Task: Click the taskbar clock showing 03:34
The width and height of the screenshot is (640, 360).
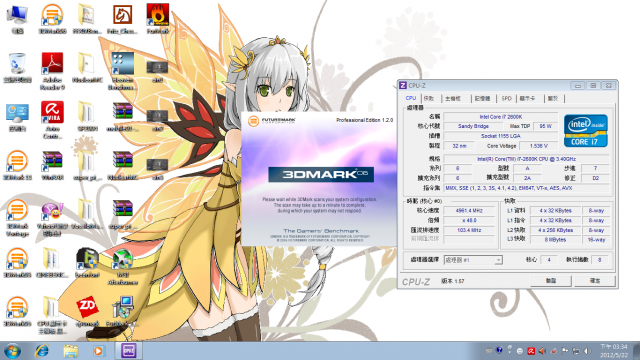Action: 613,351
